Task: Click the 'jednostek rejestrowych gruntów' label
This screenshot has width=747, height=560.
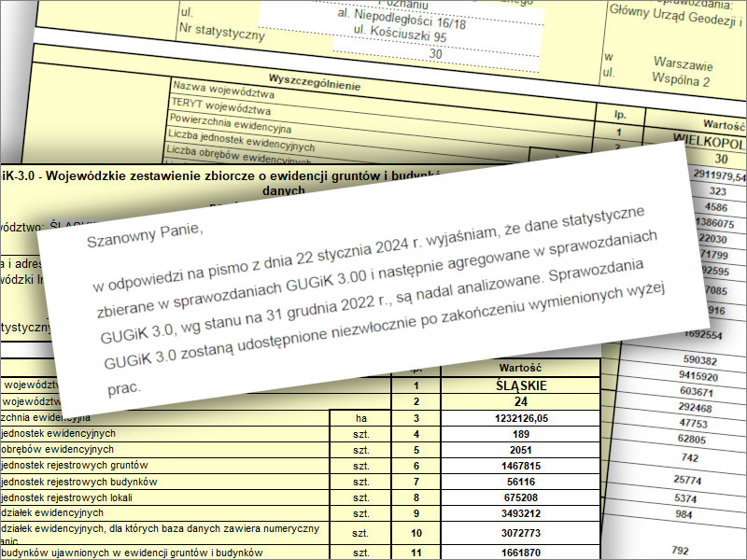Action: click(75, 465)
